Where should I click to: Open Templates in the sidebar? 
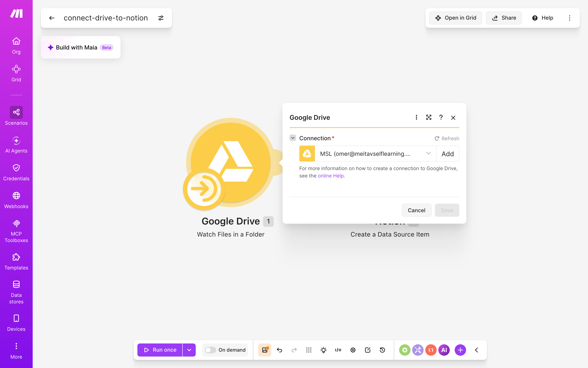coord(16,262)
